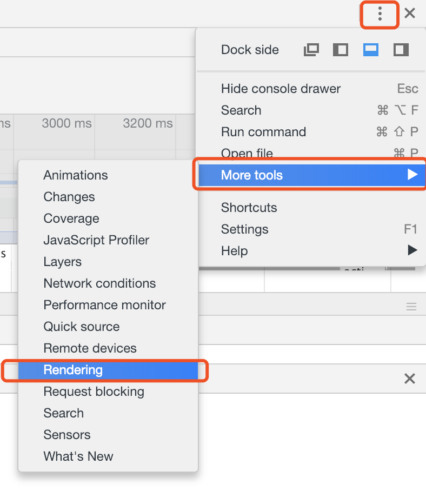
Task: Open Shortcuts menu entry
Action: 249,208
